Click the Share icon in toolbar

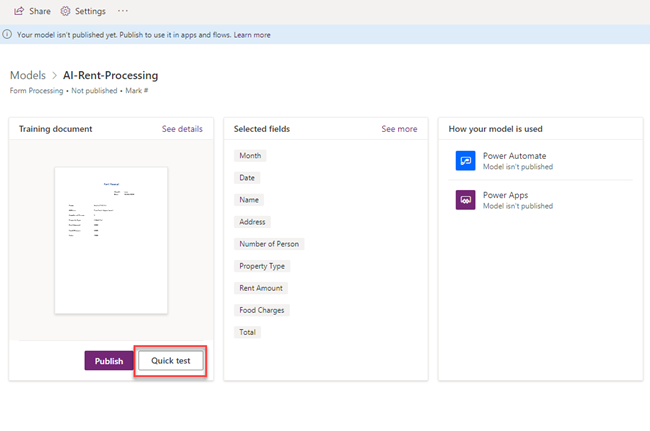(19, 11)
